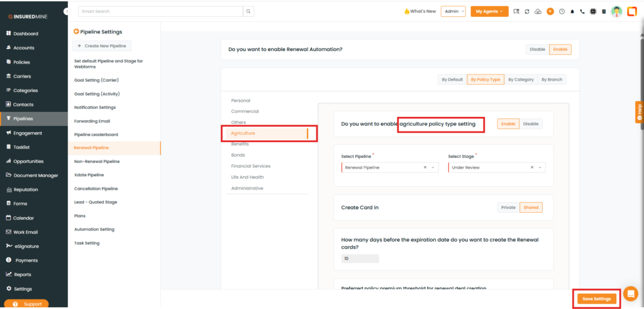Viewport: 644px width, 309px height.
Task: Set Create Card in to Private
Action: pos(508,207)
